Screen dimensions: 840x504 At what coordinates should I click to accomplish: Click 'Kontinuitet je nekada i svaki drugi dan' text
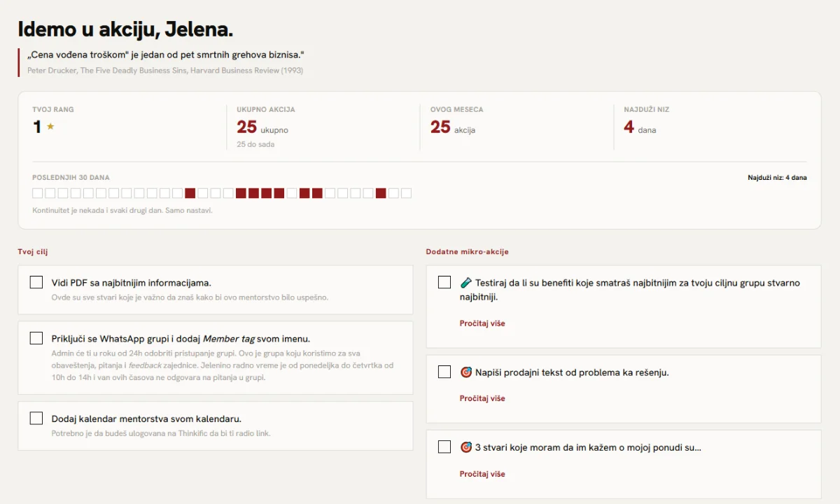point(122,210)
